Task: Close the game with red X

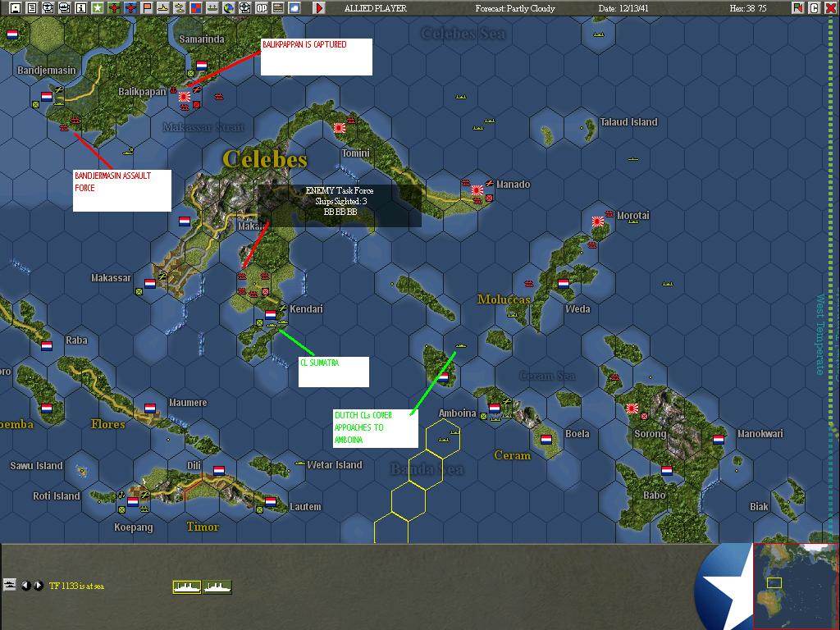Action: (x=830, y=7)
